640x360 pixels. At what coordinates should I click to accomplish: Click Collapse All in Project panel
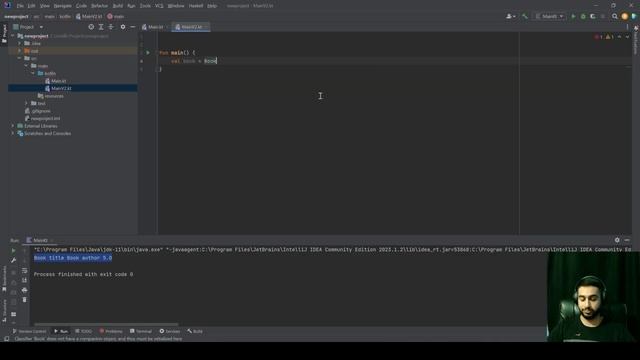point(111,27)
